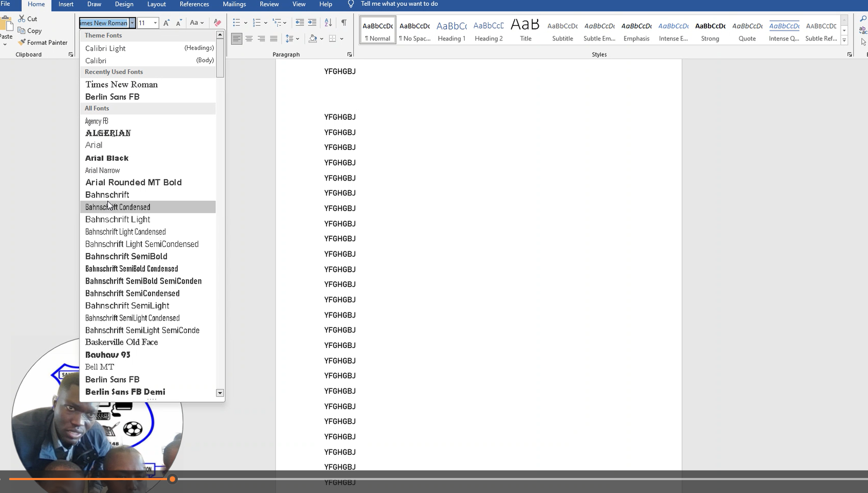Open the font size dropdown
The height and width of the screenshot is (493, 868).
pyautogui.click(x=155, y=23)
